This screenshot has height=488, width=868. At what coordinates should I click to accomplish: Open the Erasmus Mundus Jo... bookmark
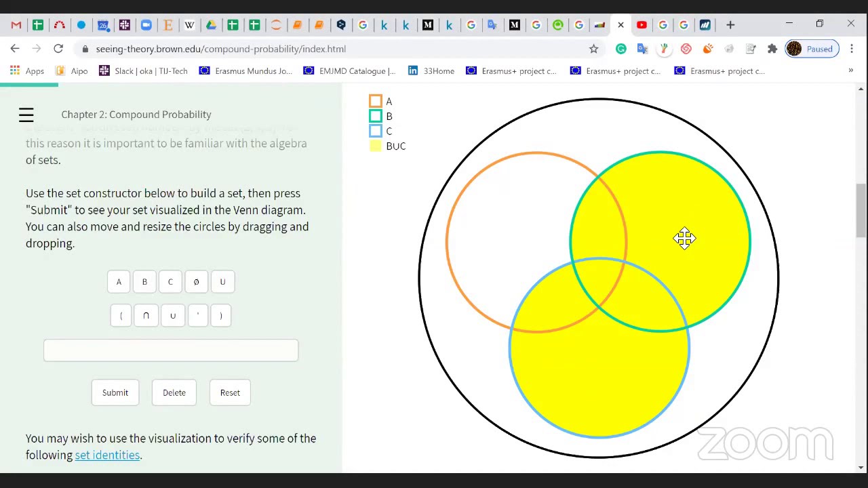click(x=245, y=71)
